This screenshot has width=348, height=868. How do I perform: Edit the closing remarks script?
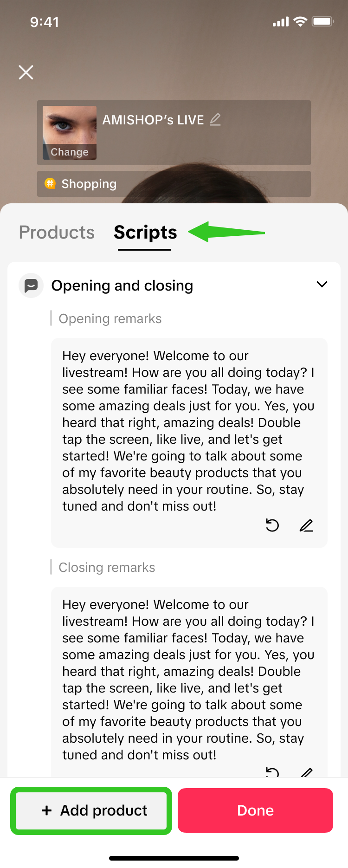click(306, 771)
